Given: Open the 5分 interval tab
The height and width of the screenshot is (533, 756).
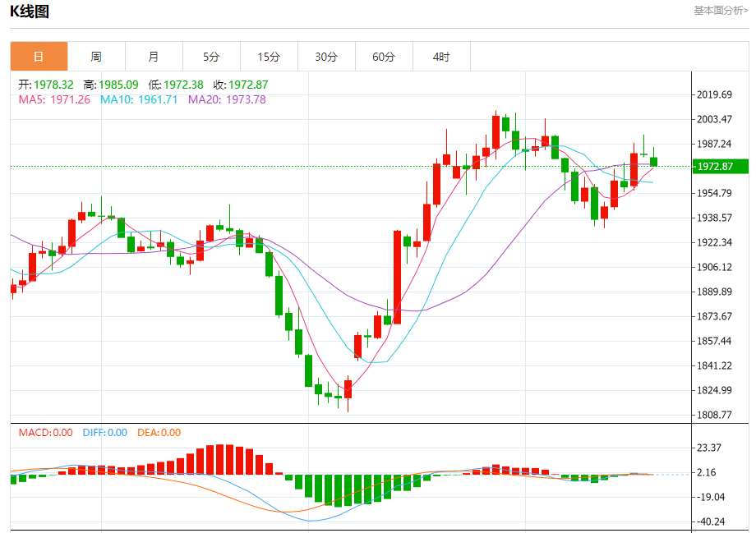Looking at the screenshot, I should pos(211,57).
